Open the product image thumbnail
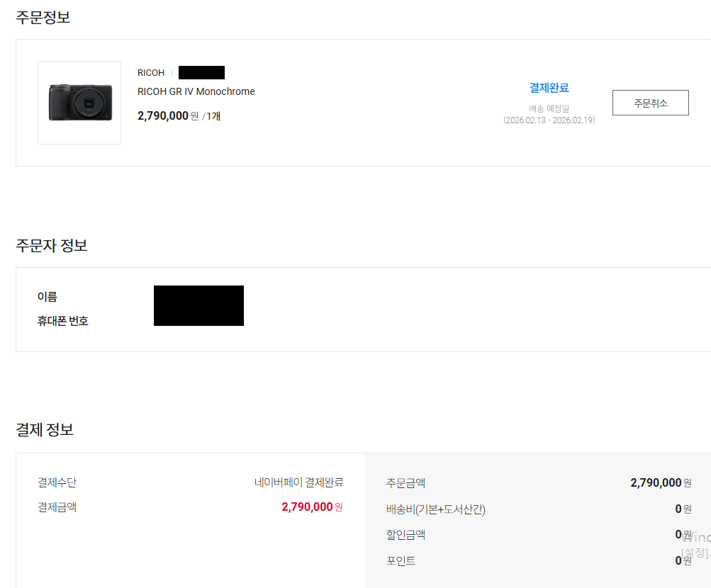 79,102
